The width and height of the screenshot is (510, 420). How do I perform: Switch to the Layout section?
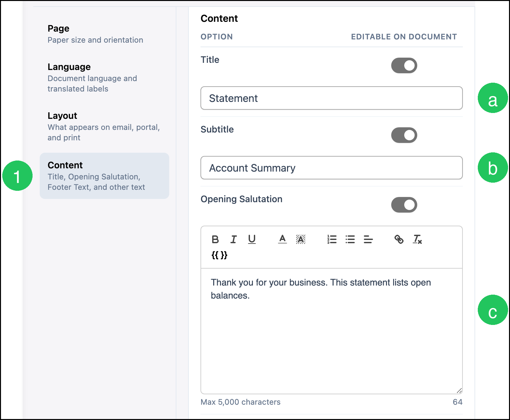[x=104, y=126]
